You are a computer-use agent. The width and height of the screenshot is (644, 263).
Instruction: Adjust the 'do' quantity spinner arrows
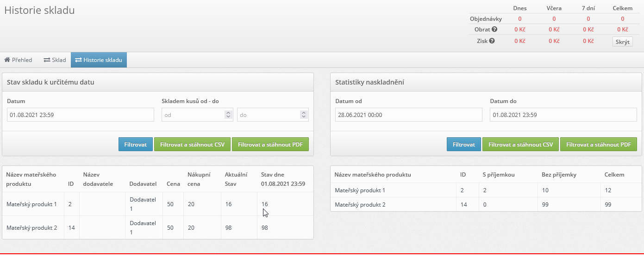[x=303, y=115]
